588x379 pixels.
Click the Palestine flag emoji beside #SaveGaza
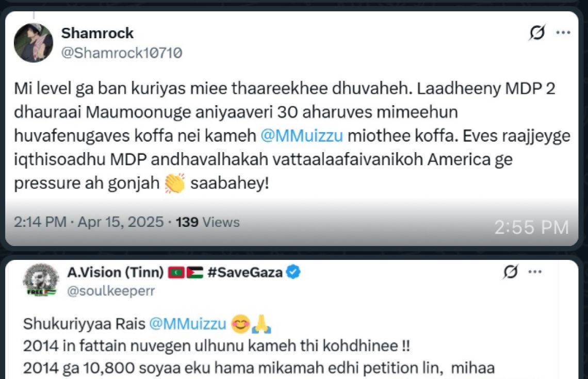(x=194, y=272)
